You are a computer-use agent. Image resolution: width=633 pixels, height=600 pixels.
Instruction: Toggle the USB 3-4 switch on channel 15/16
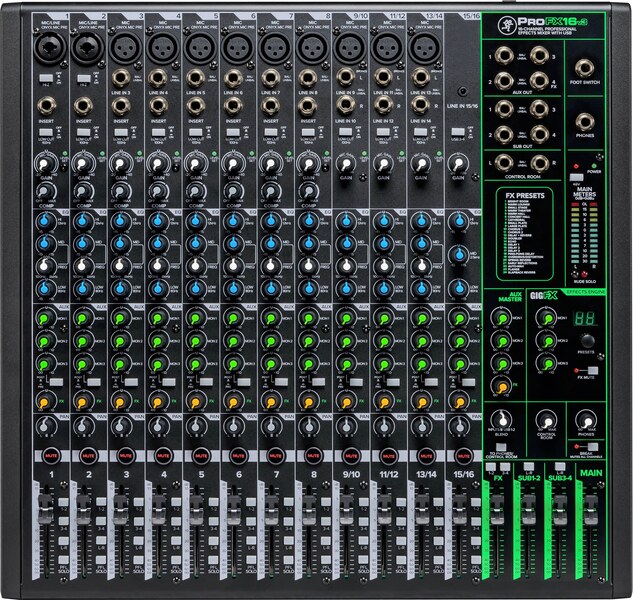(458, 132)
